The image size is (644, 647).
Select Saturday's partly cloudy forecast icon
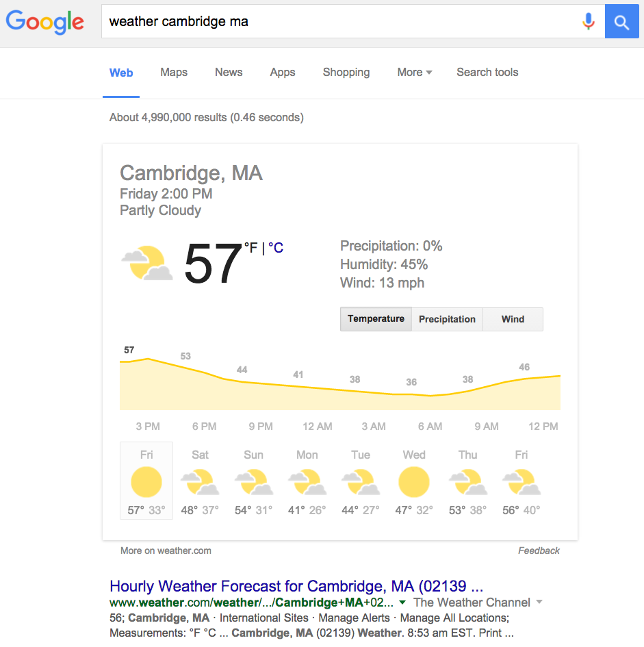pos(200,482)
